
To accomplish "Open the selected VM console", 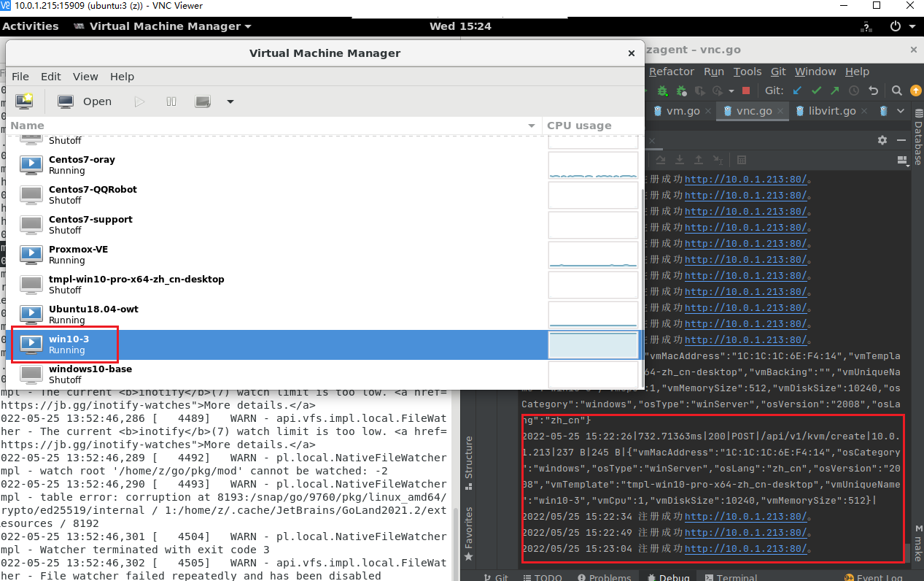I will click(85, 101).
